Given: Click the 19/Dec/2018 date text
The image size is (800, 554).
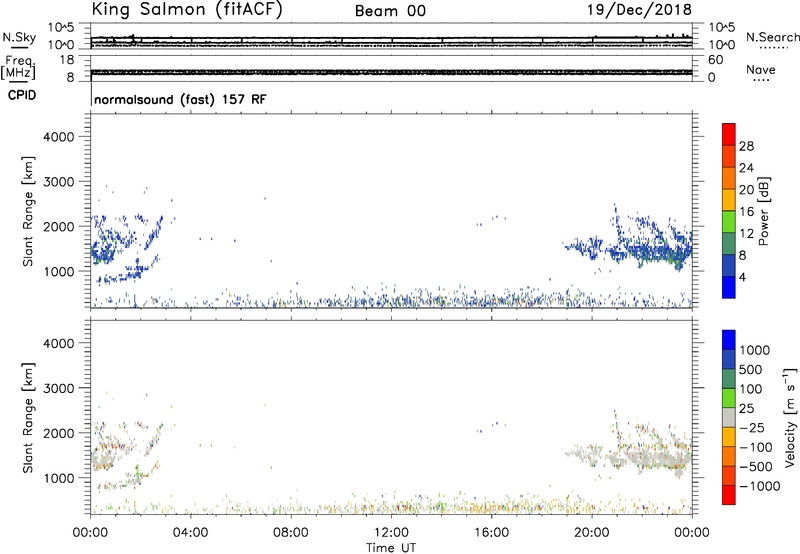Looking at the screenshot, I should point(639,9).
